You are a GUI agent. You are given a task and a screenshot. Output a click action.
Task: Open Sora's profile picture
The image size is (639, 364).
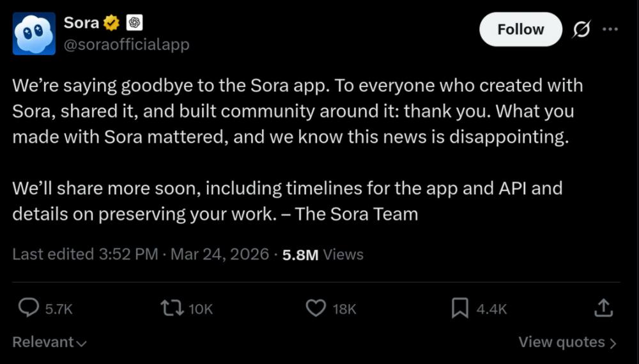[33, 33]
